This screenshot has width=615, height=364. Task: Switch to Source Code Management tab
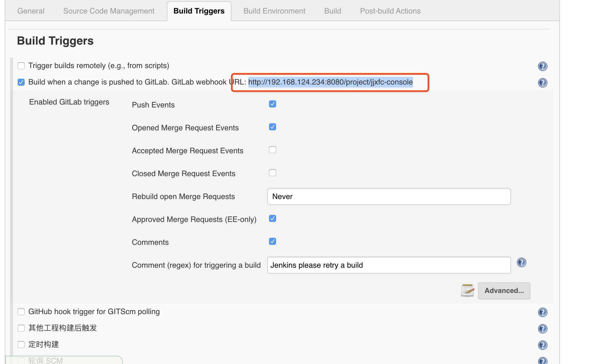coord(109,11)
